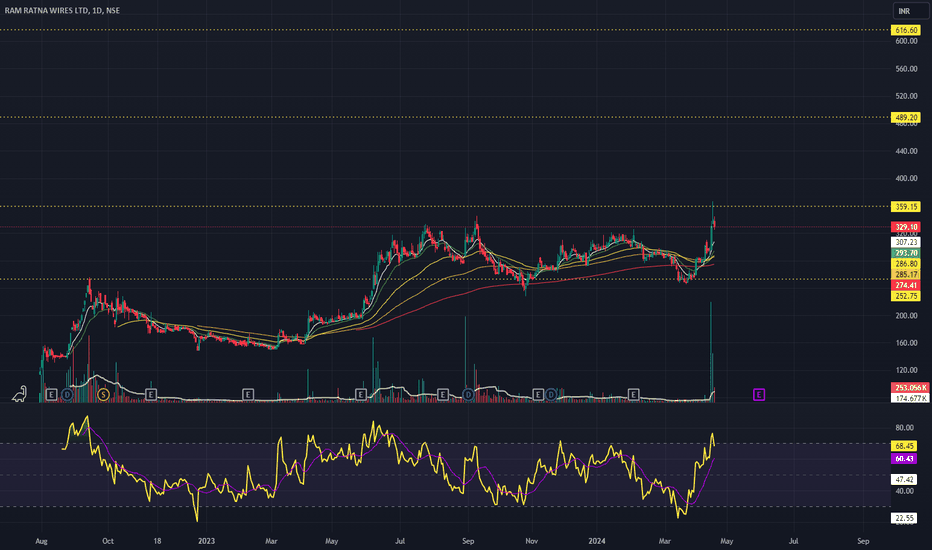
Task: Open the earnings E marker directly left of the Nov dividend marker
Action: click(x=538, y=394)
